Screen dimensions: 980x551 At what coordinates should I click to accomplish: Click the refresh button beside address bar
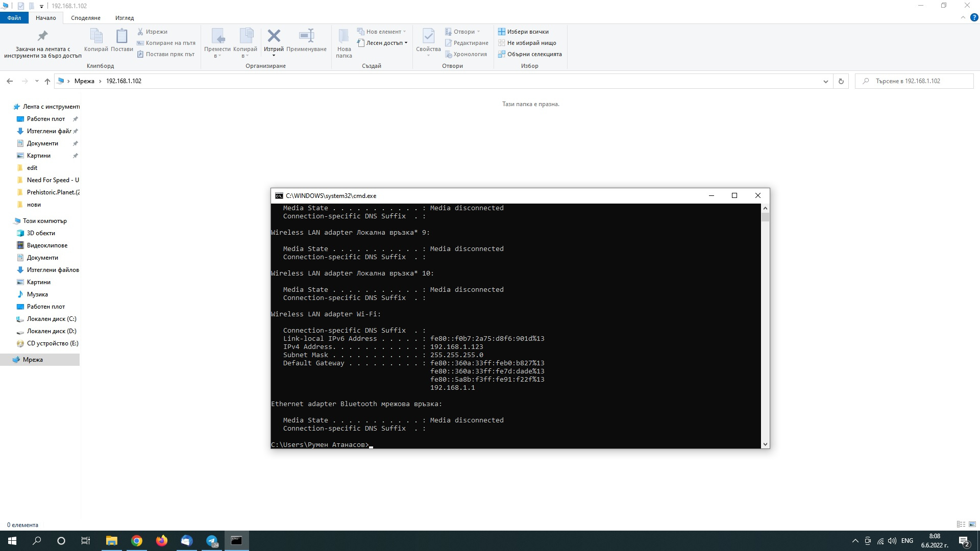pos(841,81)
